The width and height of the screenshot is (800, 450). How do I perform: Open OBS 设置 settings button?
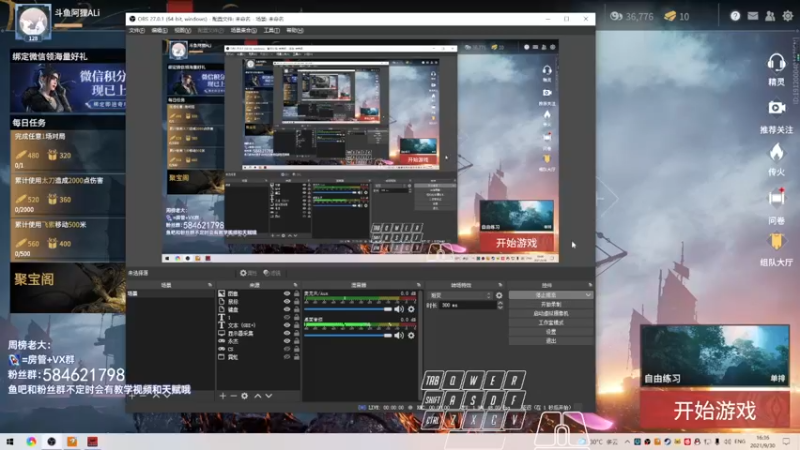click(551, 332)
